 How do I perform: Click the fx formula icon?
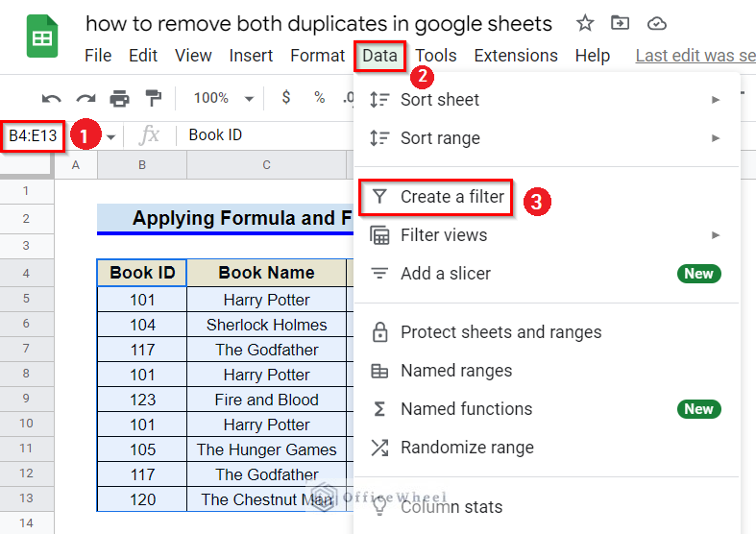point(149,135)
